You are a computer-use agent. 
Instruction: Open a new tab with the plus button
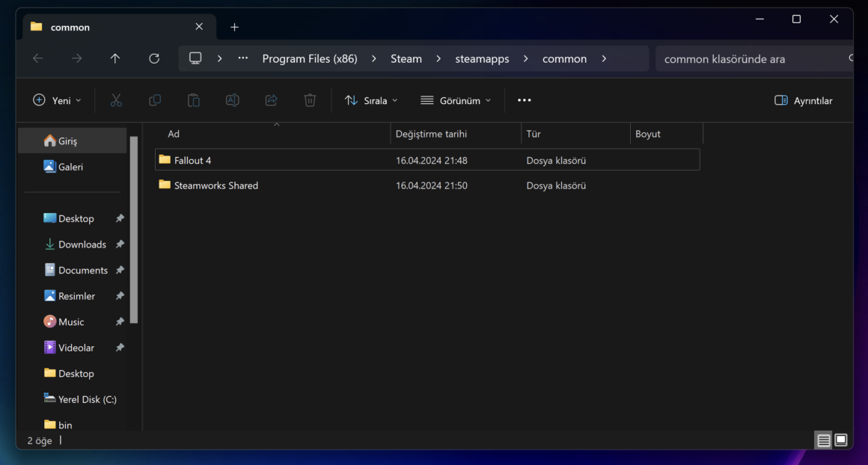pyautogui.click(x=235, y=27)
